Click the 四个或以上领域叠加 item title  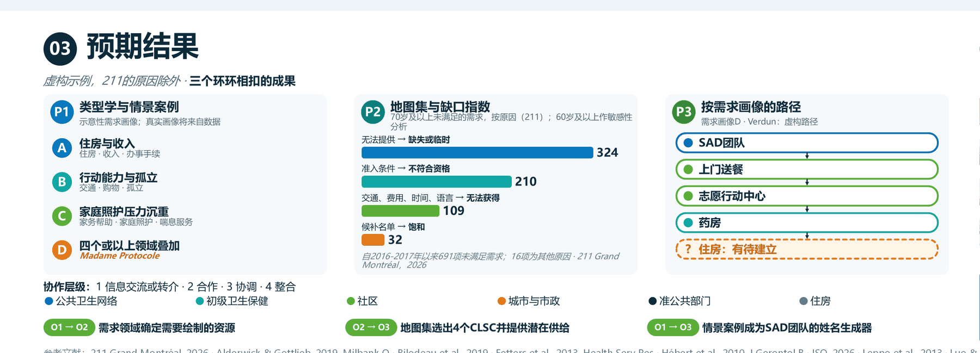(130, 245)
